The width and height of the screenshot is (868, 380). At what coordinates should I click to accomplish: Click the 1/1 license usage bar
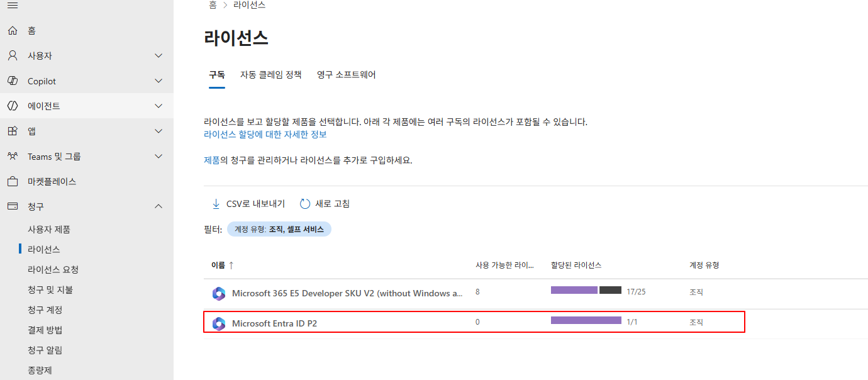586,320
